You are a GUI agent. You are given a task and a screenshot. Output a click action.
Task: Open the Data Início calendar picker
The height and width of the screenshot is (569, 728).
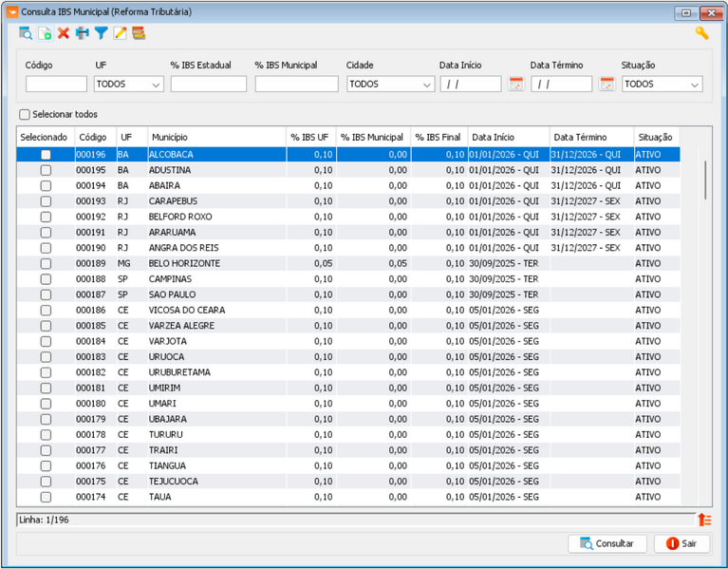(515, 84)
